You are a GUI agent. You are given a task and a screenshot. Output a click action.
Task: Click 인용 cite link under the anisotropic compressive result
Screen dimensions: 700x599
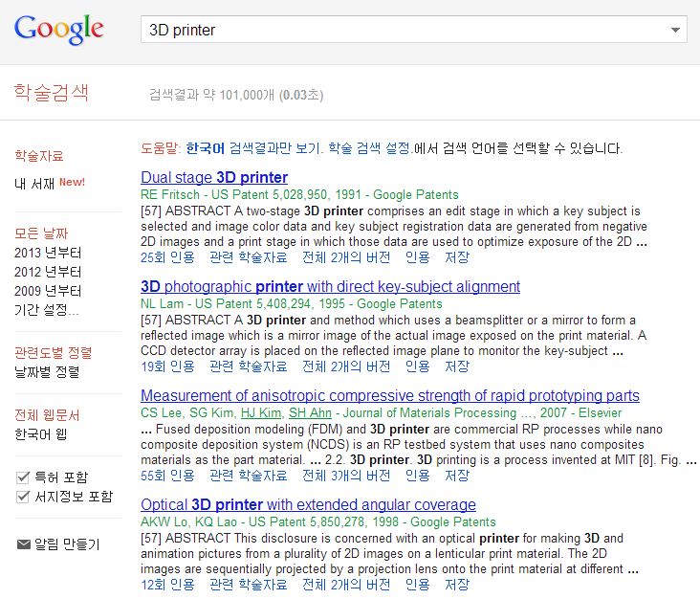pyautogui.click(x=418, y=476)
